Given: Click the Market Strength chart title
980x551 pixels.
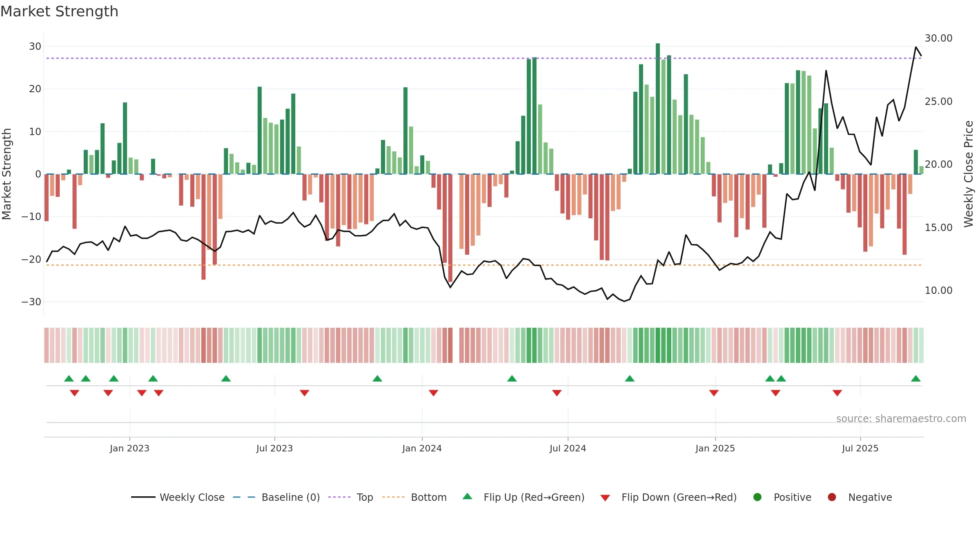Looking at the screenshot, I should pyautogui.click(x=60, y=11).
